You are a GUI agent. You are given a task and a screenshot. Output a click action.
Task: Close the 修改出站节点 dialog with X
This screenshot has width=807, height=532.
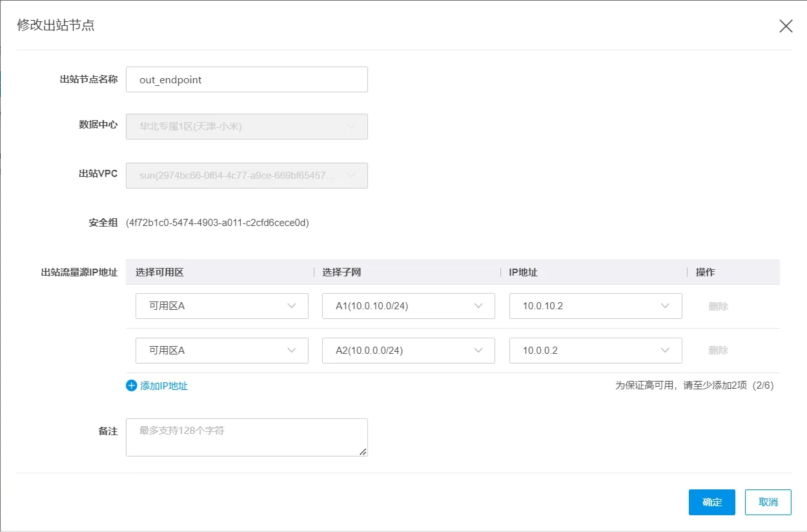[786, 26]
